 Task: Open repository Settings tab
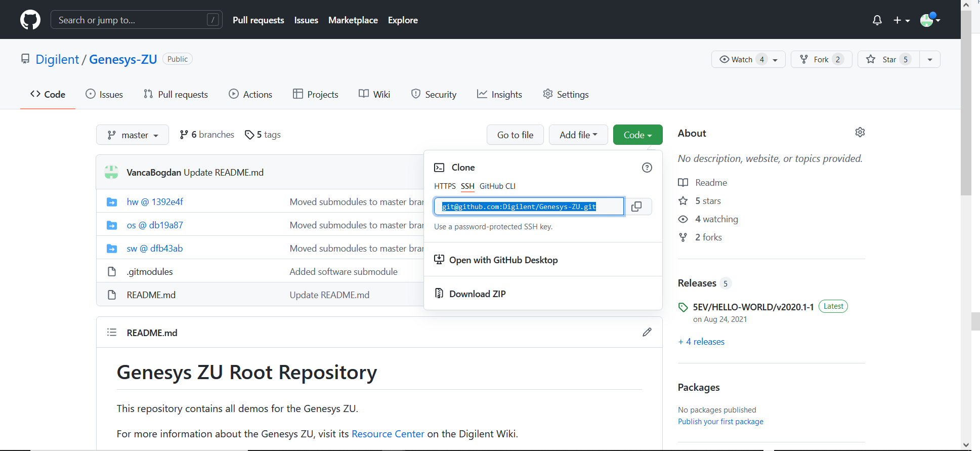click(566, 94)
